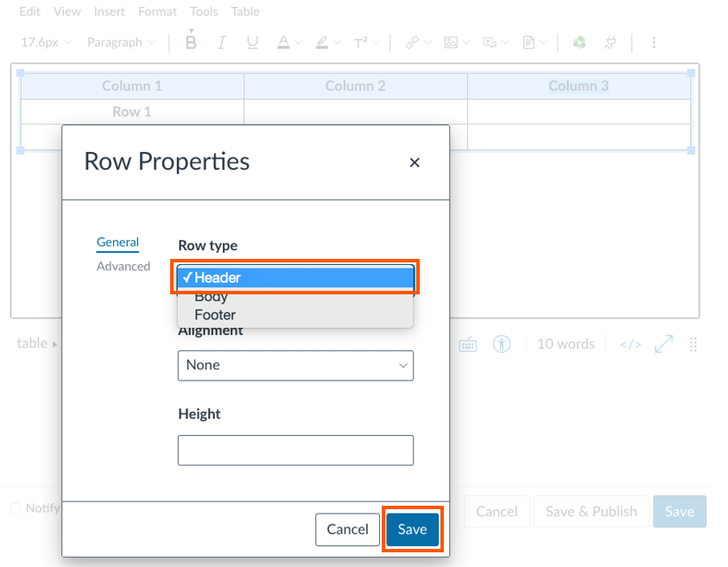Switch to HTML editor view icon
Screen dimensions: 728x567
coord(630,344)
